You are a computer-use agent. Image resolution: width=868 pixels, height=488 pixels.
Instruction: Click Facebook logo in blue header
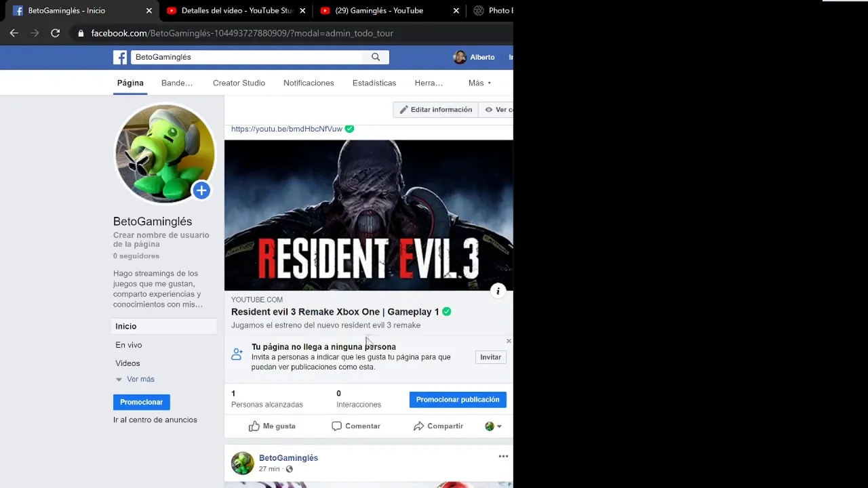click(120, 58)
